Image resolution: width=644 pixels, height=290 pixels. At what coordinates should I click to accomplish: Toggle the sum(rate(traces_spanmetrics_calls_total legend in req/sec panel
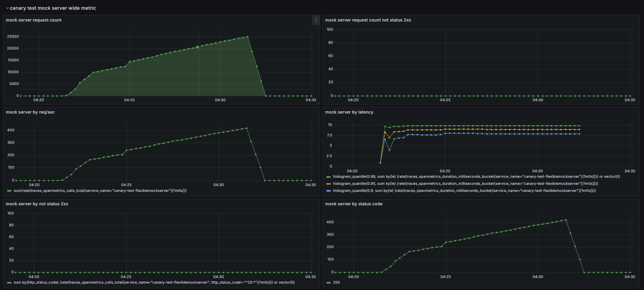click(100, 191)
